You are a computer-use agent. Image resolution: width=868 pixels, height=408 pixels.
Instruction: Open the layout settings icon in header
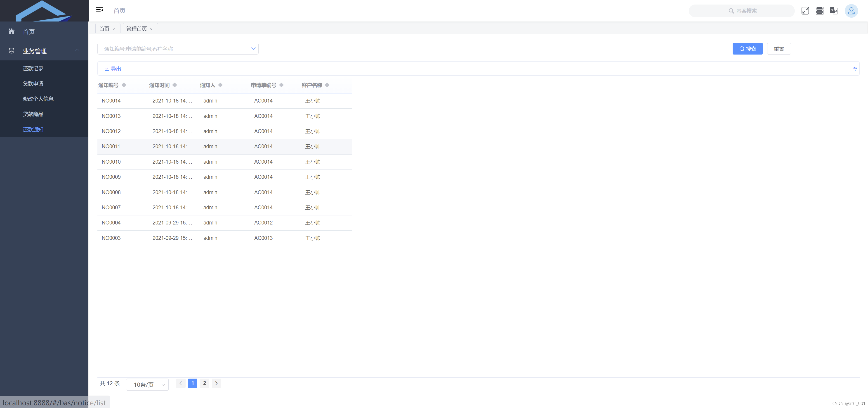(819, 10)
